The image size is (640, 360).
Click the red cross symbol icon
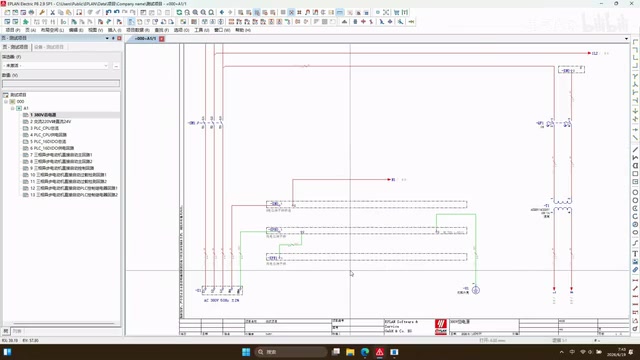pos(363,22)
